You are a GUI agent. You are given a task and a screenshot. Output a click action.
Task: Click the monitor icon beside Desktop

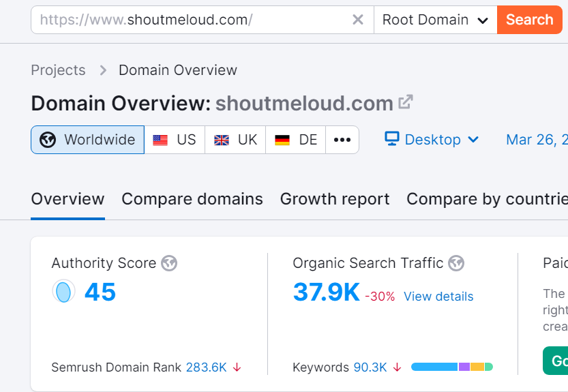(391, 139)
